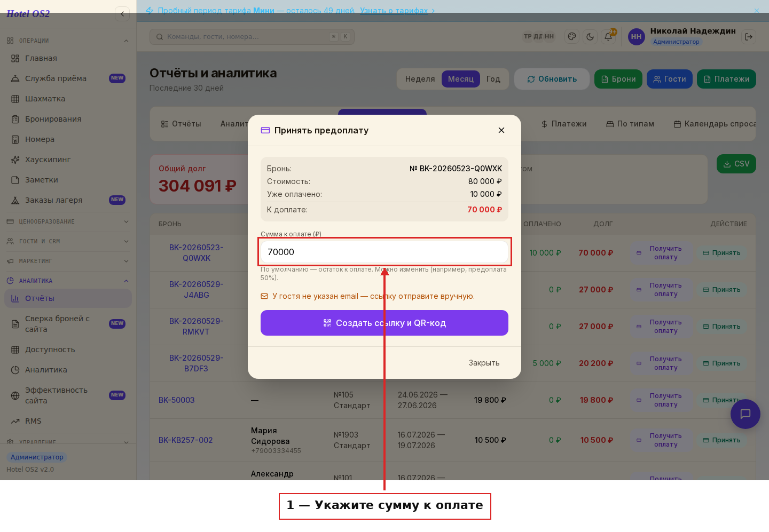Select Отчёты in the Аналитика section
This screenshot has height=532, width=769.
tap(68, 298)
